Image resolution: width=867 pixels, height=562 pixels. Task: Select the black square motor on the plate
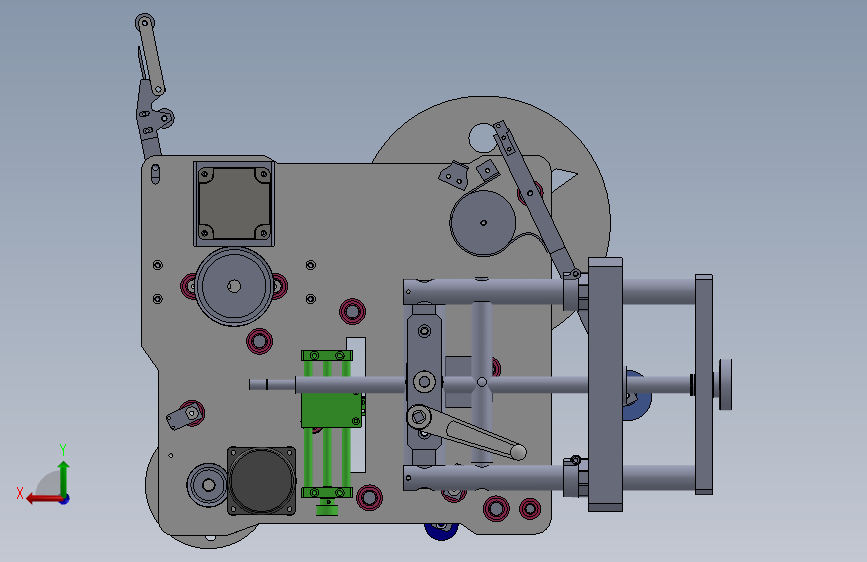tap(261, 481)
